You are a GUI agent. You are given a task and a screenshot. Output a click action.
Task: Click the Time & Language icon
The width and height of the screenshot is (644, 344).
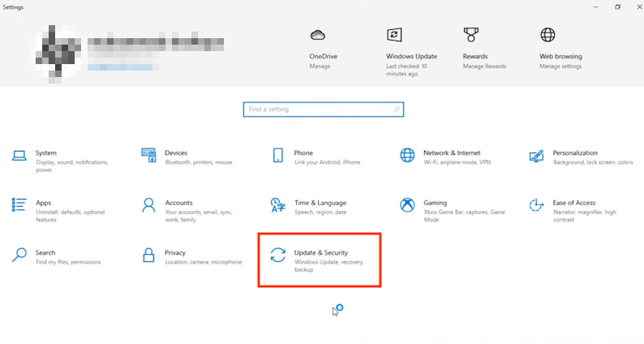[x=278, y=205]
